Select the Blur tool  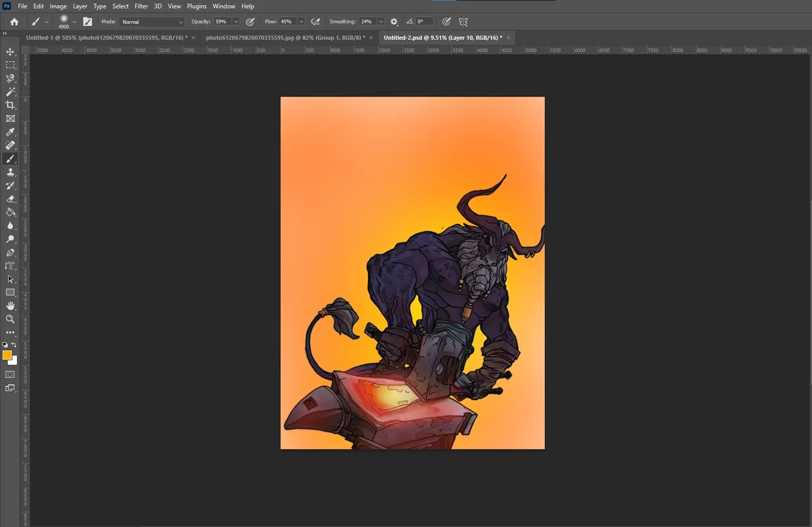(10, 225)
